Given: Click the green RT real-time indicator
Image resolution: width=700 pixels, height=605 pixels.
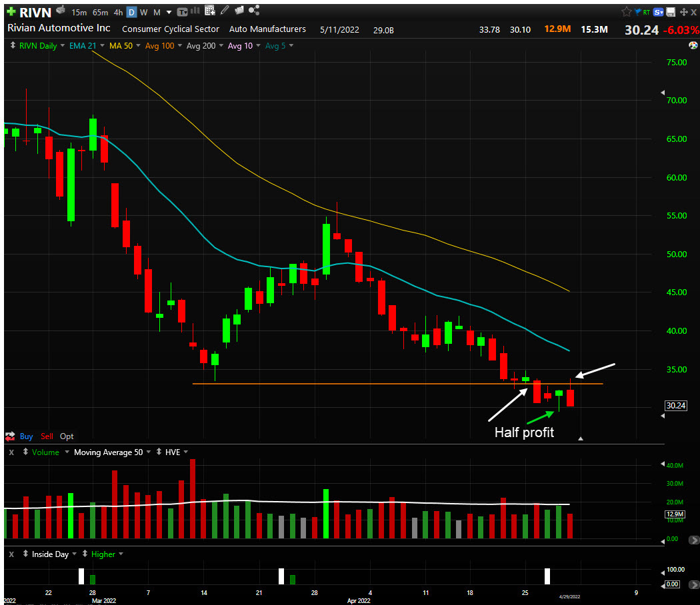Looking at the screenshot, I should click(646, 13).
